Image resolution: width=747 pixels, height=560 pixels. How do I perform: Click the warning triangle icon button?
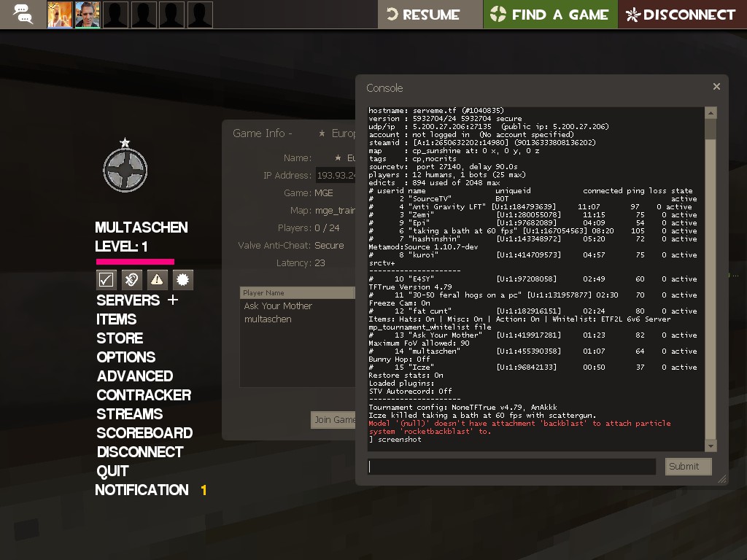pyautogui.click(x=158, y=279)
